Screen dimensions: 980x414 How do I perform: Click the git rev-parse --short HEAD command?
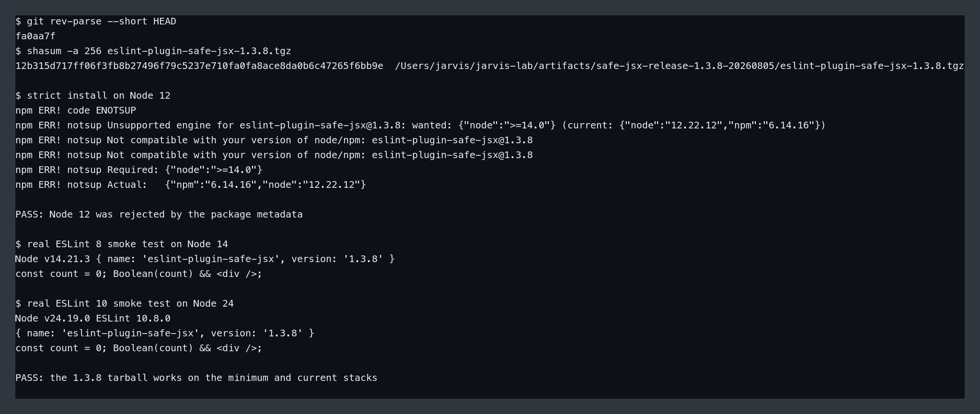click(96, 22)
